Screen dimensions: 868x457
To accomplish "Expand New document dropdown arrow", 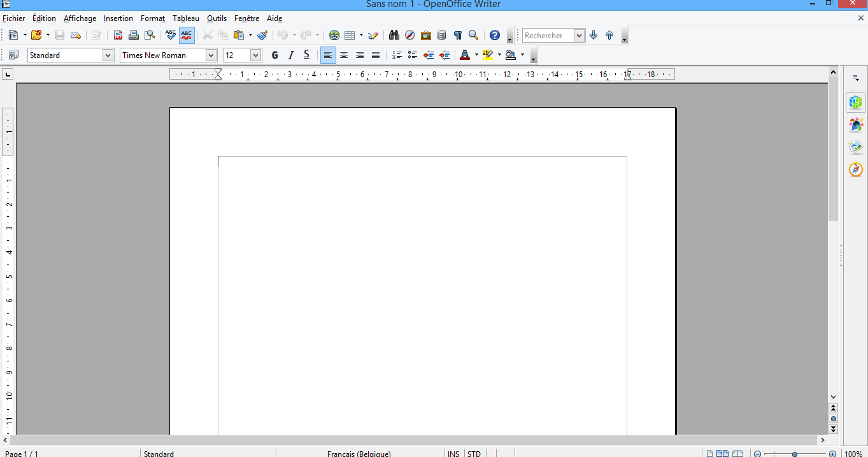I will coord(24,35).
